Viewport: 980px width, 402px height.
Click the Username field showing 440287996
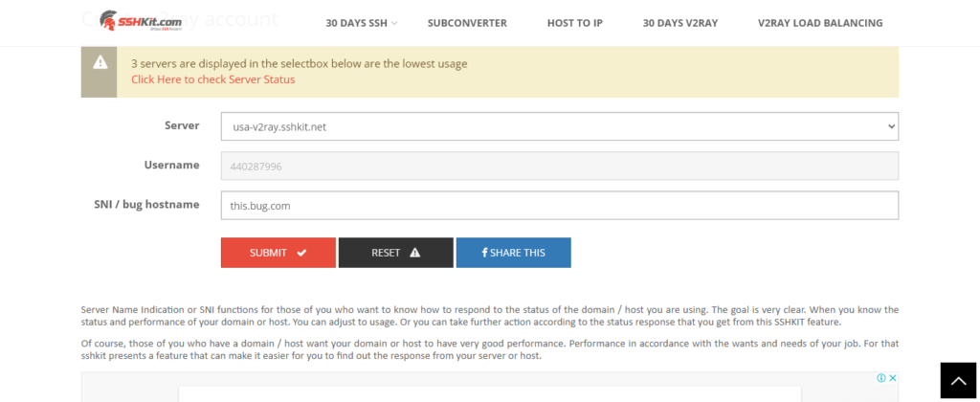click(x=559, y=166)
